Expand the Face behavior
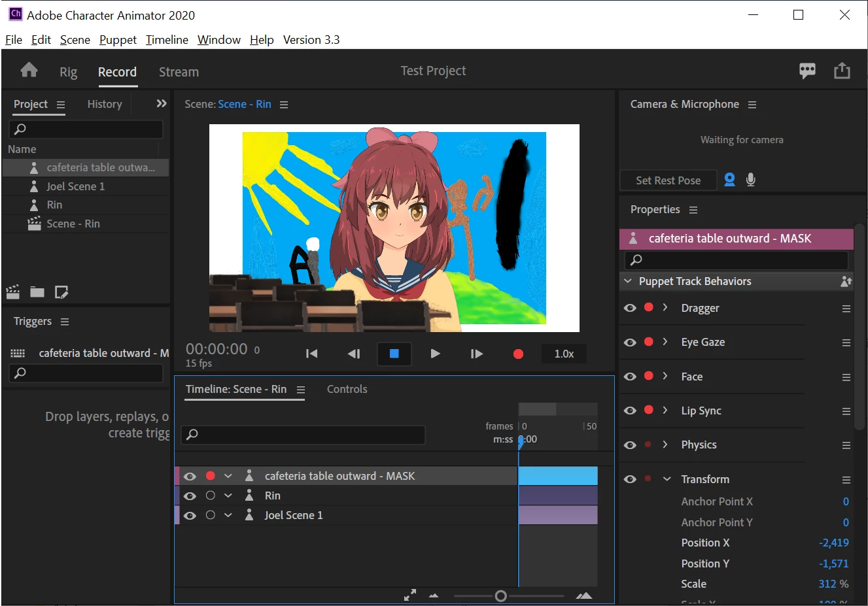Screen dimensions: 868x606 click(665, 376)
